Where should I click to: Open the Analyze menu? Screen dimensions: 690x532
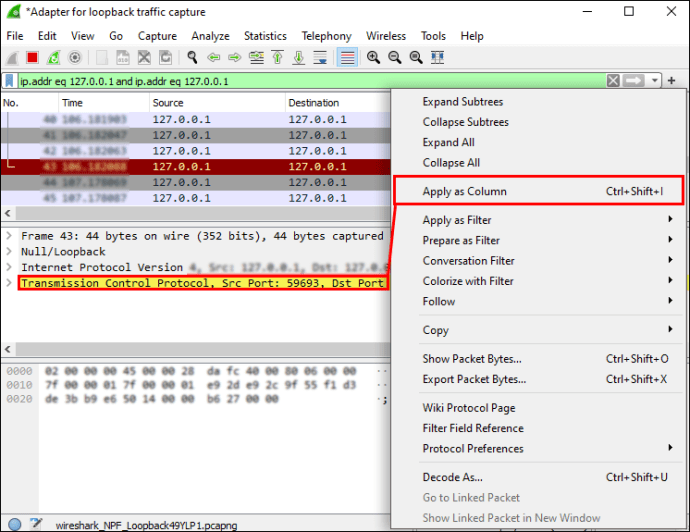210,36
